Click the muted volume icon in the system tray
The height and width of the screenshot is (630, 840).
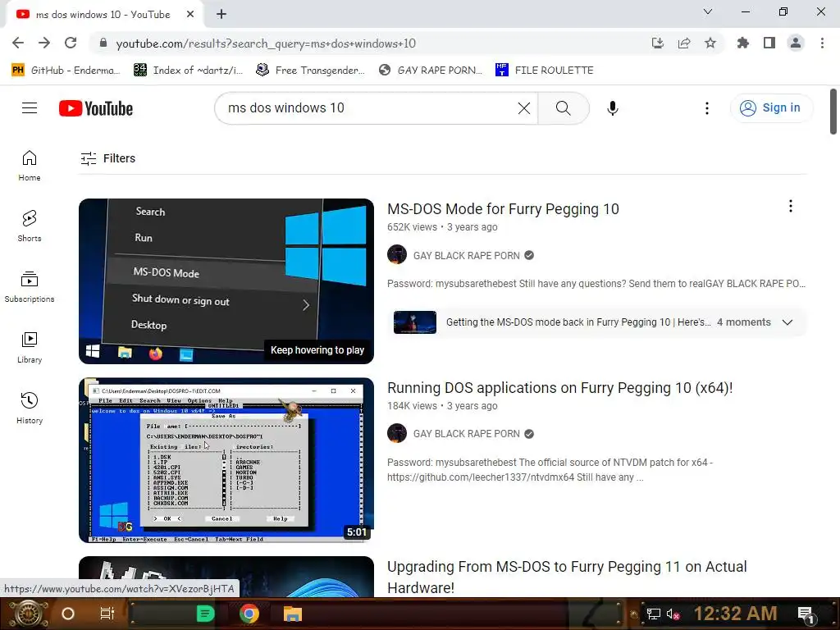coord(673,614)
